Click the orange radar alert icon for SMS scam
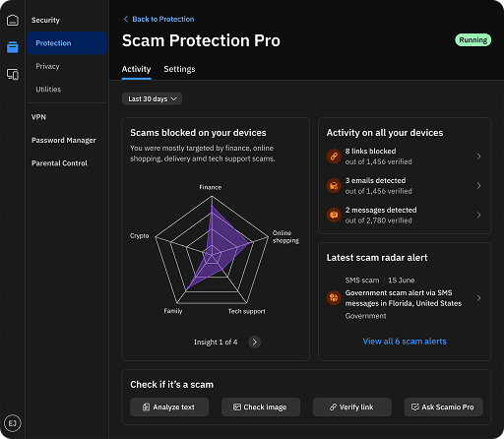This screenshot has height=439, width=504. (x=334, y=298)
